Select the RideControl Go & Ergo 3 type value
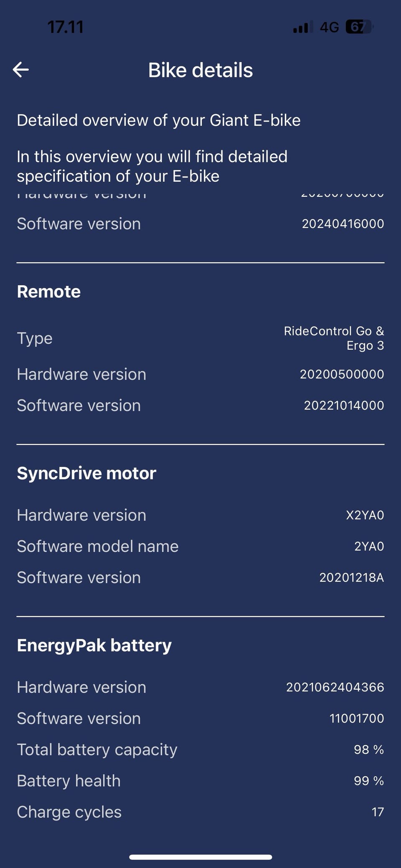 tap(334, 338)
